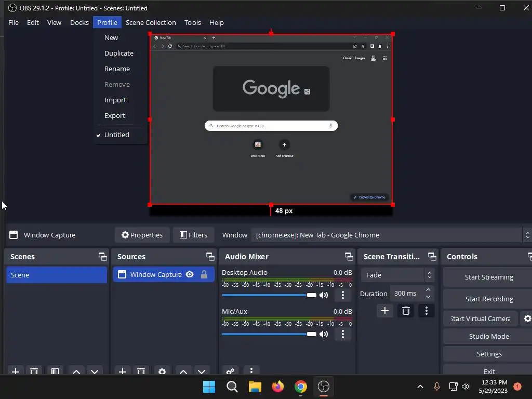The image size is (532, 399).
Task: Pop out the Scenes dock
Action: pyautogui.click(x=102, y=257)
